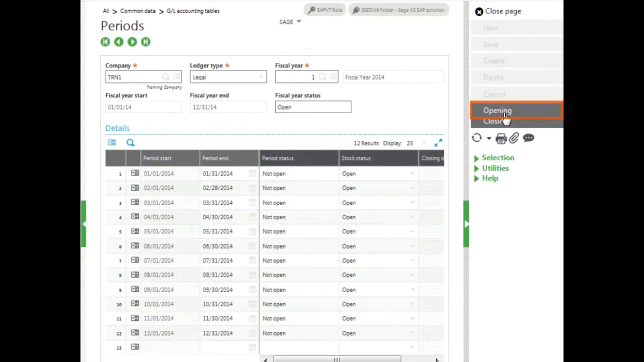The height and width of the screenshot is (362, 644).
Task: Click the All breadcrumb
Action: tap(106, 11)
